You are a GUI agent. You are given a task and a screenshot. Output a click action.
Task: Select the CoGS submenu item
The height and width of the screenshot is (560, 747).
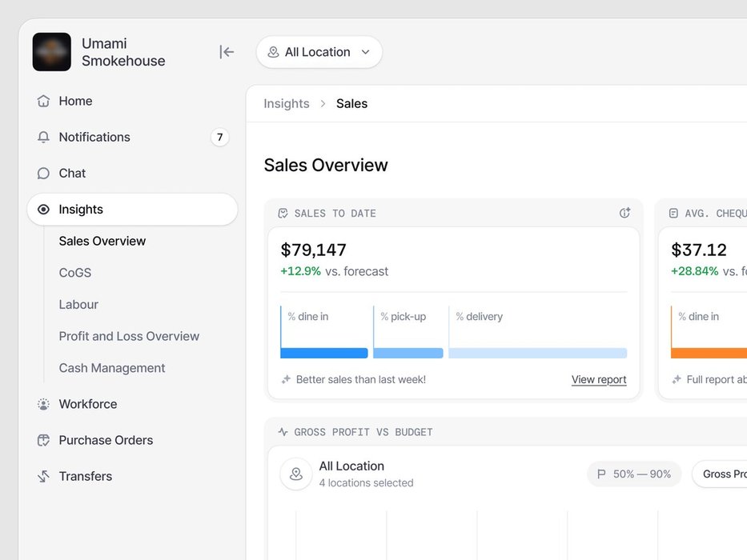click(x=75, y=273)
